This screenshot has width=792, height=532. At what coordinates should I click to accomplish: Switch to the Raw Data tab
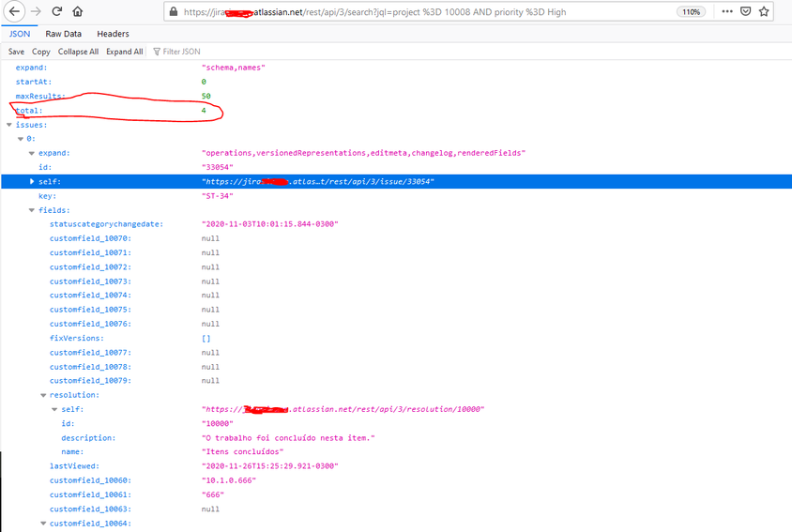pos(63,34)
